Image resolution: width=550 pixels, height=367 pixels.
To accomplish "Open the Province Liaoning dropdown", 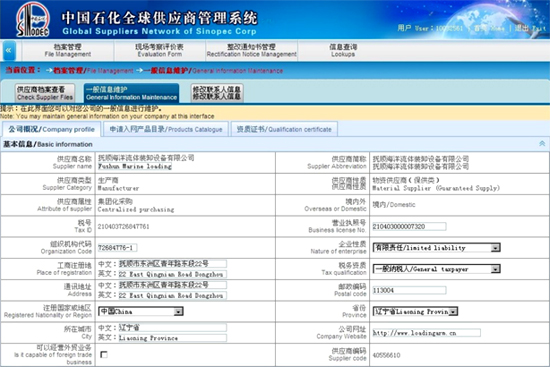I will pos(415,311).
